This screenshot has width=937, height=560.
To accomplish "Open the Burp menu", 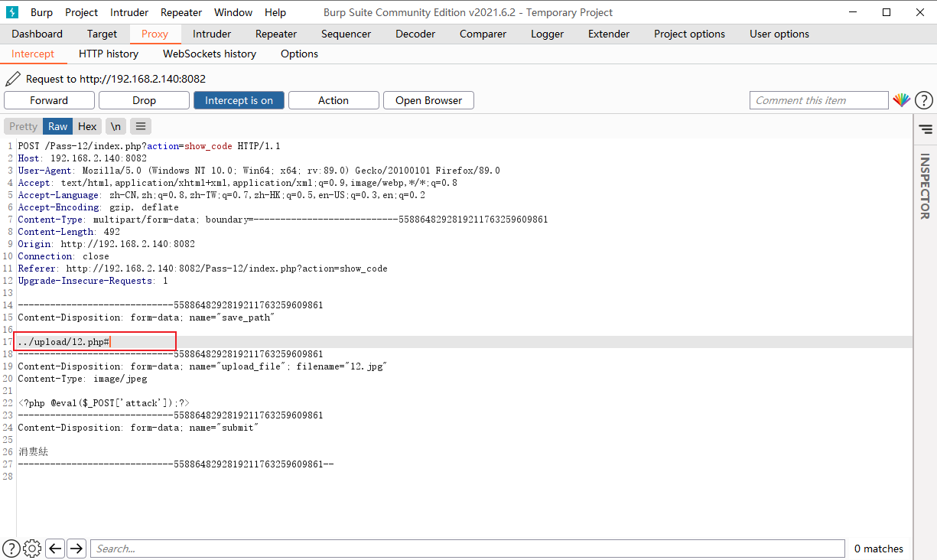I will pyautogui.click(x=42, y=12).
